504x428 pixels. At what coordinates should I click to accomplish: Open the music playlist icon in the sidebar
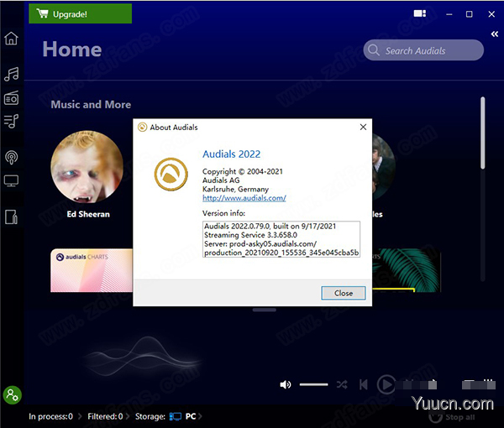(x=11, y=122)
